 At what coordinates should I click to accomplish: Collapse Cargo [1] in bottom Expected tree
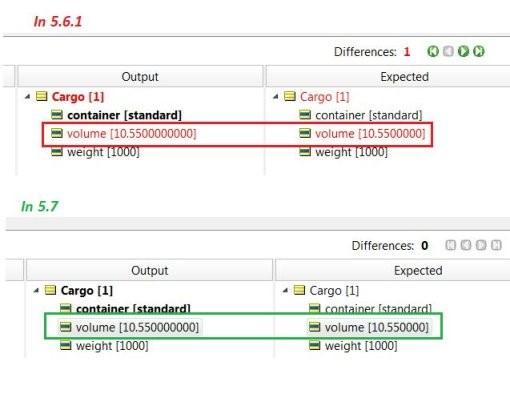pyautogui.click(x=285, y=291)
